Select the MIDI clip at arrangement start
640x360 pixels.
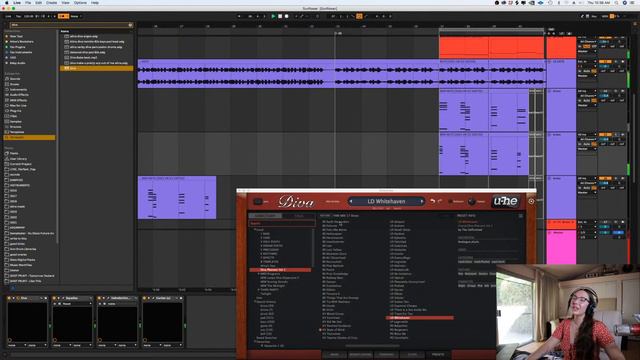177,198
